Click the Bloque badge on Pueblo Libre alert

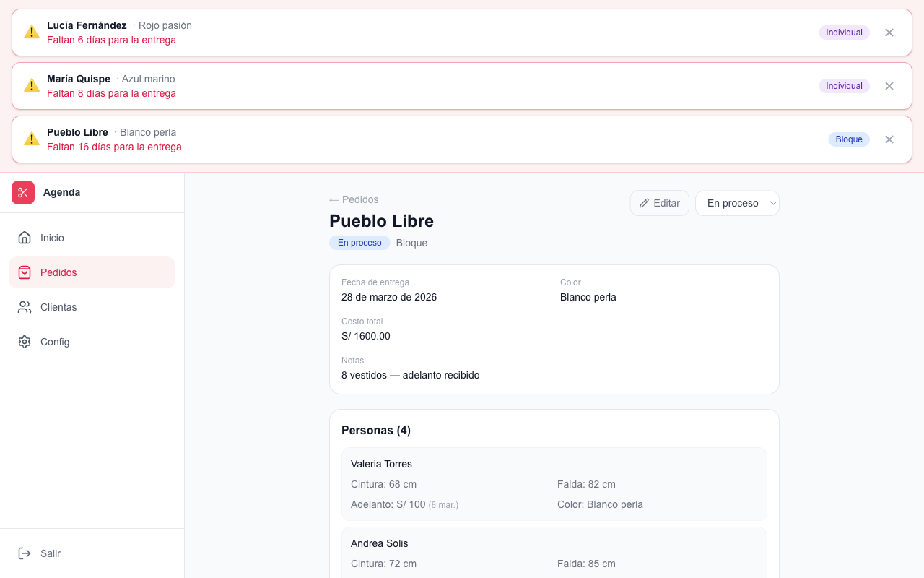(x=849, y=139)
